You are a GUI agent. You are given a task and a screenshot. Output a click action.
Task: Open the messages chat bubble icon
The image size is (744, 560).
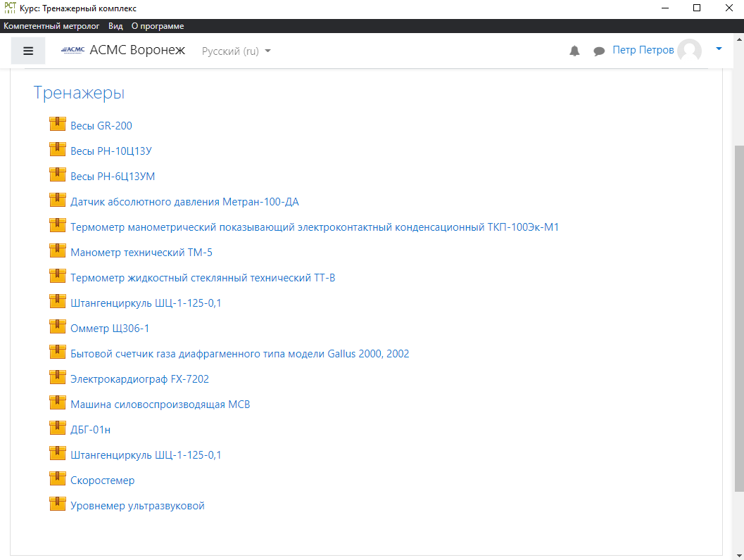point(599,51)
